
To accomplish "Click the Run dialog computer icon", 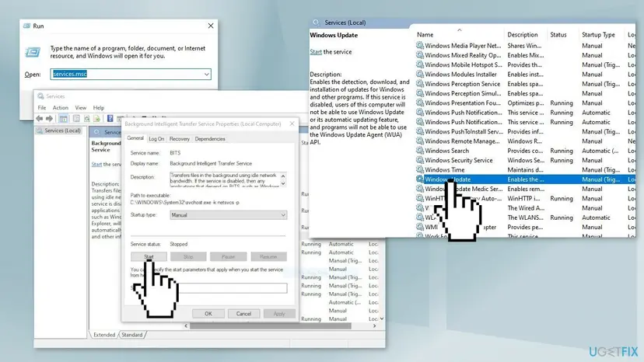I will pos(33,52).
